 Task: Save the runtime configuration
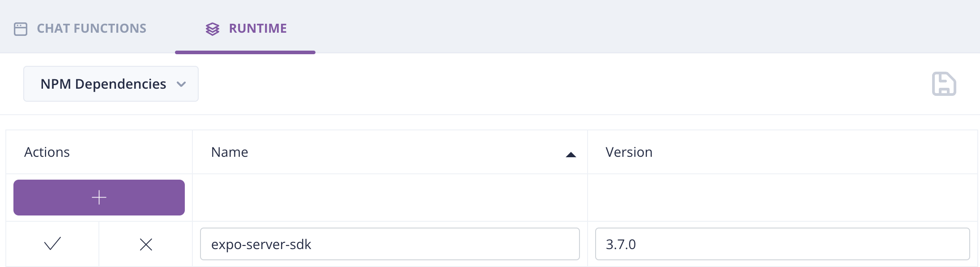point(944,83)
